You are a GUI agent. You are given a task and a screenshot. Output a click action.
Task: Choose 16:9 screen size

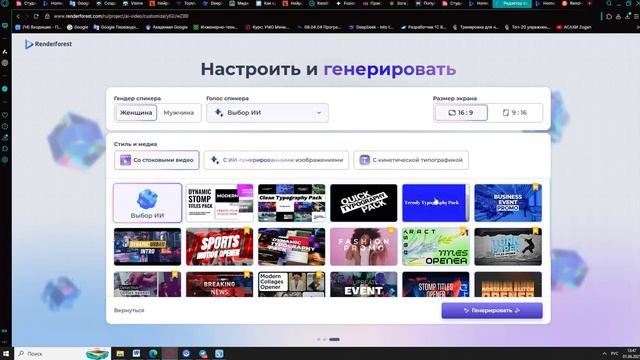(x=461, y=113)
